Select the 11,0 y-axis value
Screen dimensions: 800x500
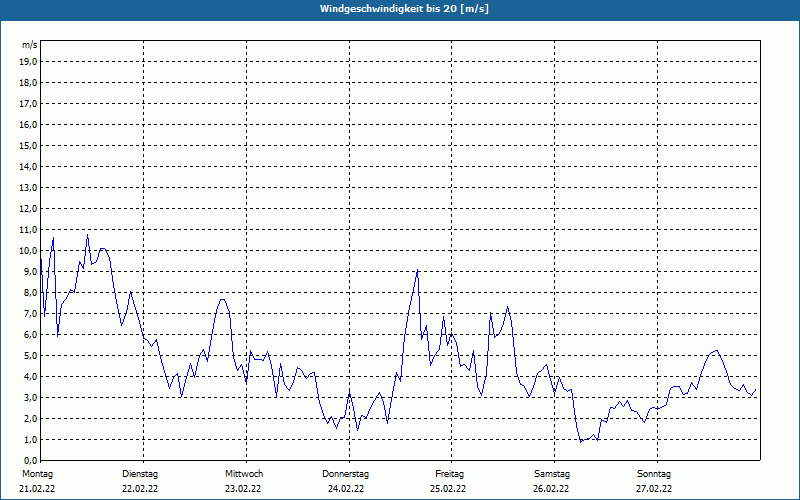[x=29, y=230]
